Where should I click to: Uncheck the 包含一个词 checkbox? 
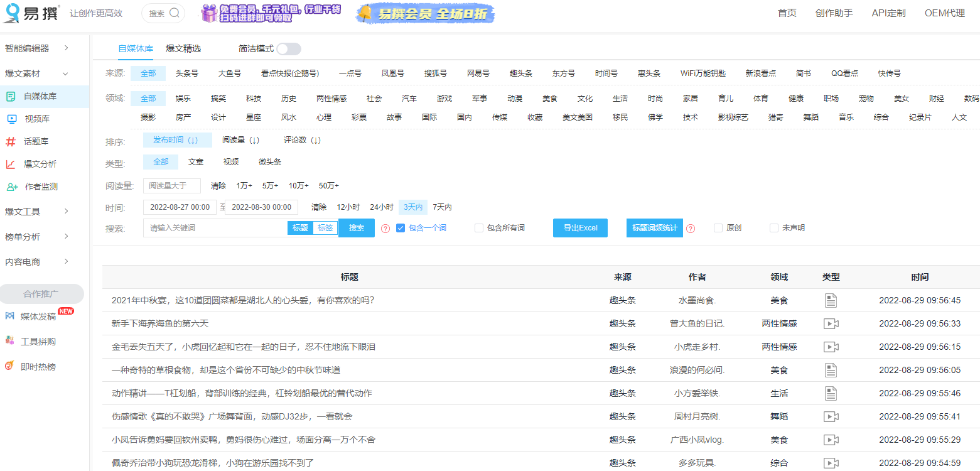[401, 228]
